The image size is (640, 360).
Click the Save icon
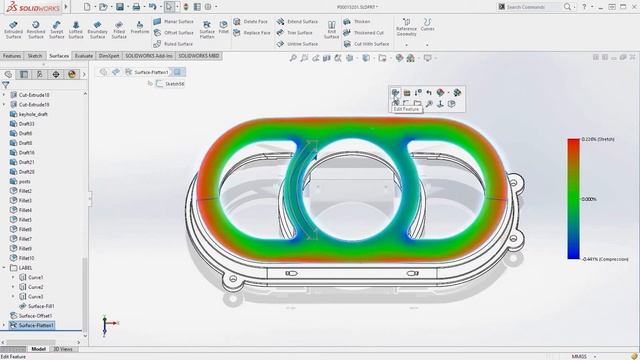(x=120, y=7)
